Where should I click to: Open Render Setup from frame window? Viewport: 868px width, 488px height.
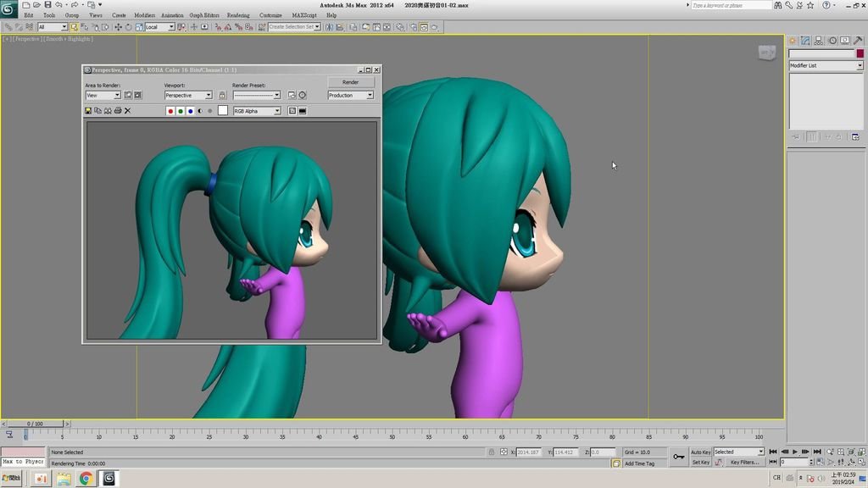click(292, 95)
